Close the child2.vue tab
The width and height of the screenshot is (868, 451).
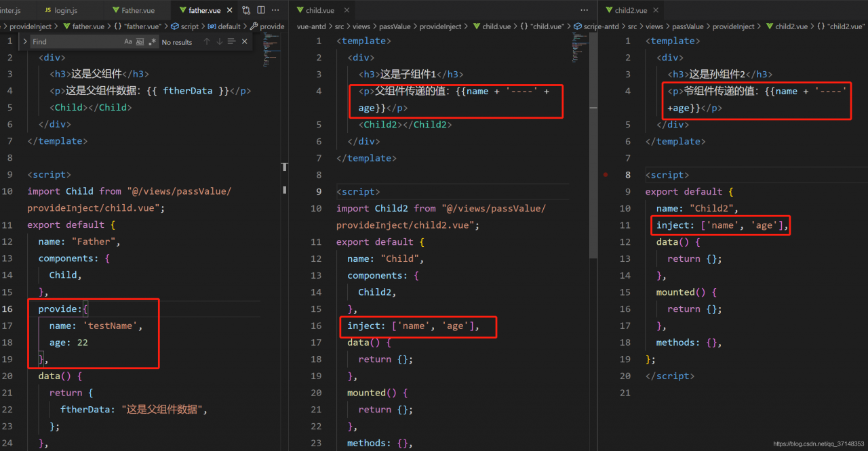(656, 11)
